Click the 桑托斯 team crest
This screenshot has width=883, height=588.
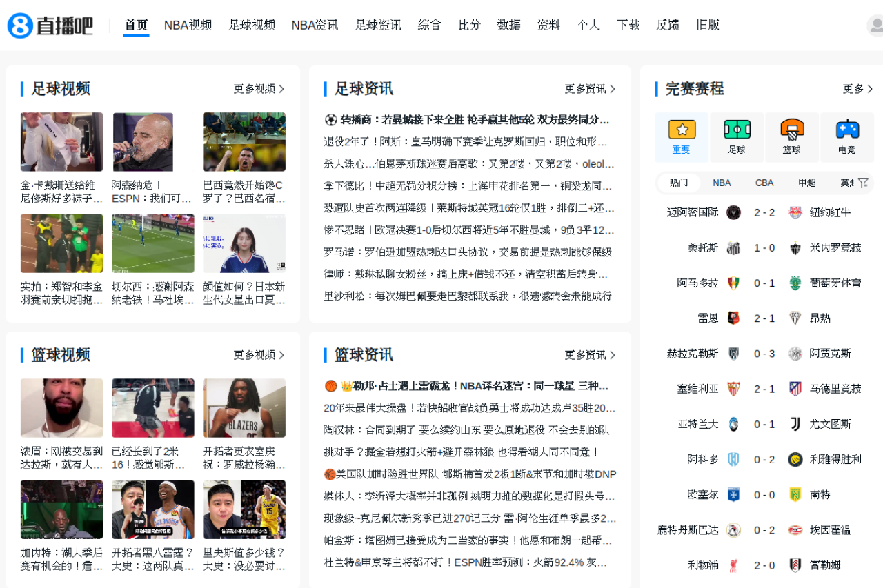click(x=733, y=247)
